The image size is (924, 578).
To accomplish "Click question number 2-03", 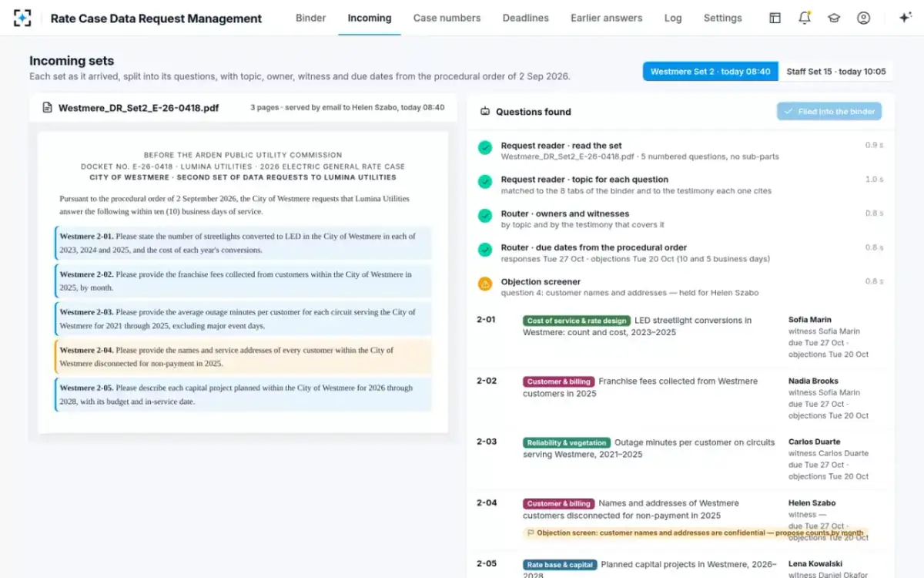I will 487,442.
